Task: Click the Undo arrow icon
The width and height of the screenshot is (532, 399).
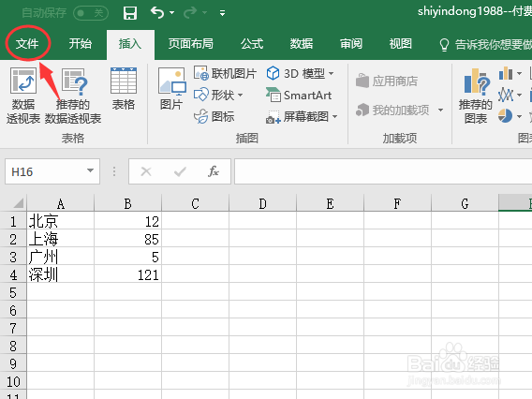Action: pos(157,12)
